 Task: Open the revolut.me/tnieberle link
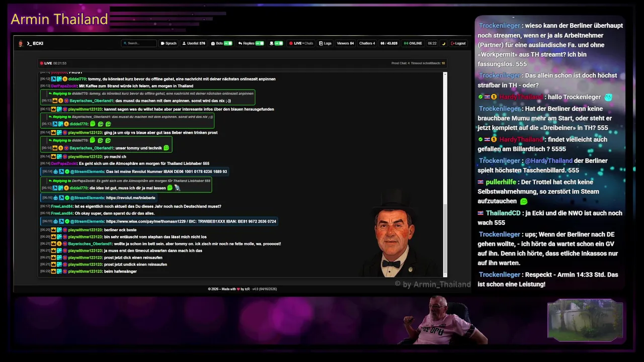click(130, 198)
